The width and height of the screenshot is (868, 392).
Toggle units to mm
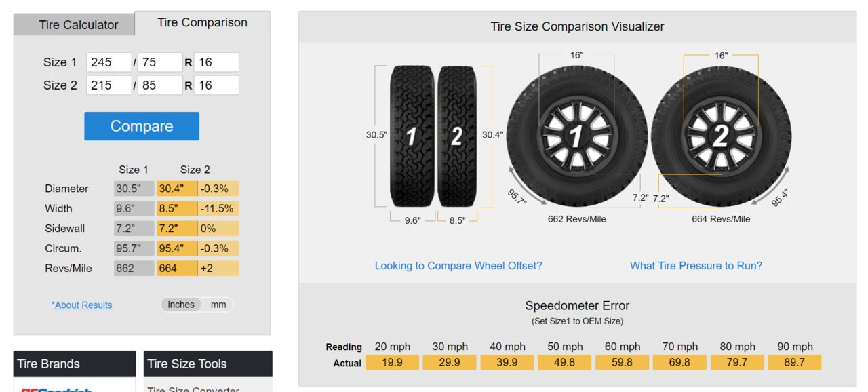[x=218, y=305]
